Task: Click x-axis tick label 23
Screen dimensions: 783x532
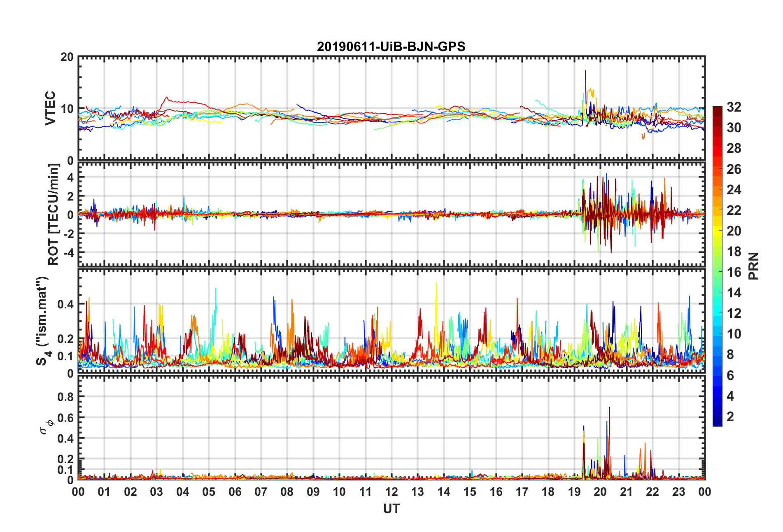Action: pos(678,492)
